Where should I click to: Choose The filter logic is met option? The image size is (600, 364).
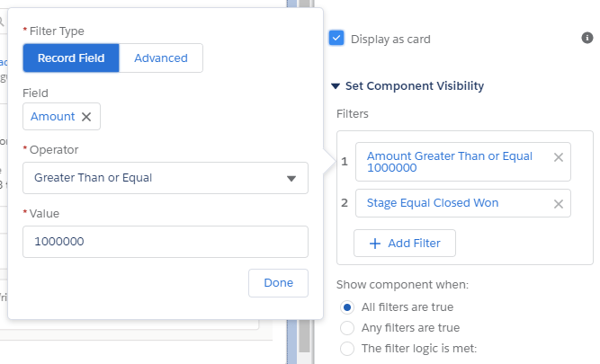(x=348, y=348)
